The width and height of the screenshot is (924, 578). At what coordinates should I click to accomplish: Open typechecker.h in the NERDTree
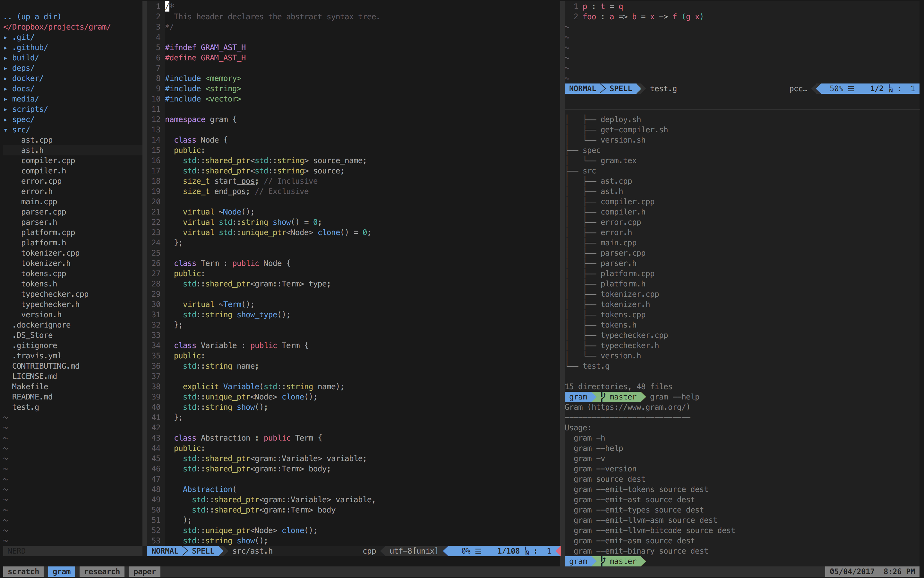(50, 305)
